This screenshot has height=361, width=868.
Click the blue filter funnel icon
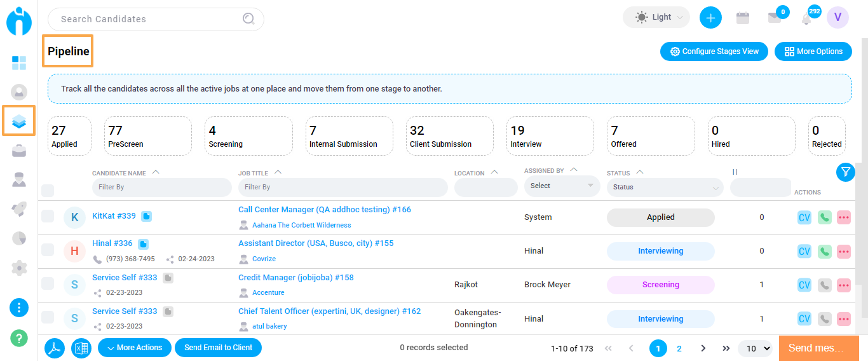click(x=846, y=172)
